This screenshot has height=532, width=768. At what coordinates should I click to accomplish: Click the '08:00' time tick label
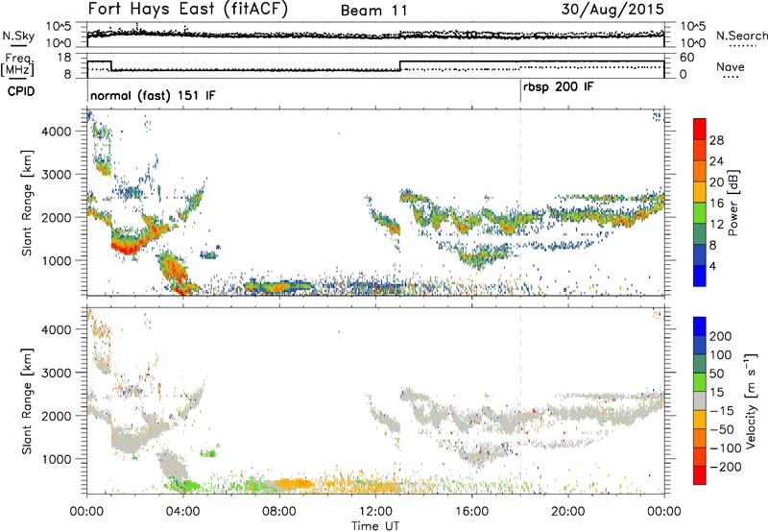(x=279, y=512)
